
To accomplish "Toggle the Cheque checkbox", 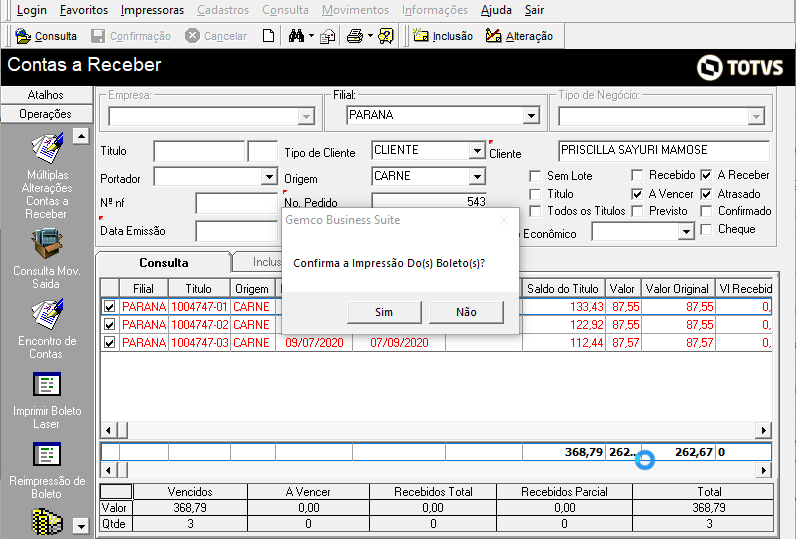I will pos(706,229).
